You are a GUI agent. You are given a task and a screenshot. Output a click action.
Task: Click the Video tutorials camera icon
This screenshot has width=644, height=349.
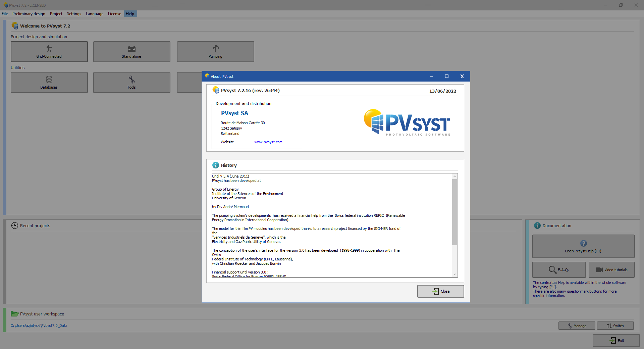coord(599,270)
